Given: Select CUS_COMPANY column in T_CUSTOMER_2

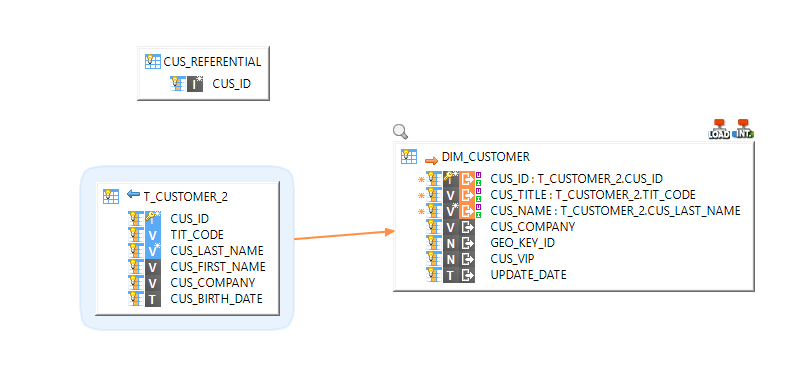Looking at the screenshot, I should click(x=213, y=283).
